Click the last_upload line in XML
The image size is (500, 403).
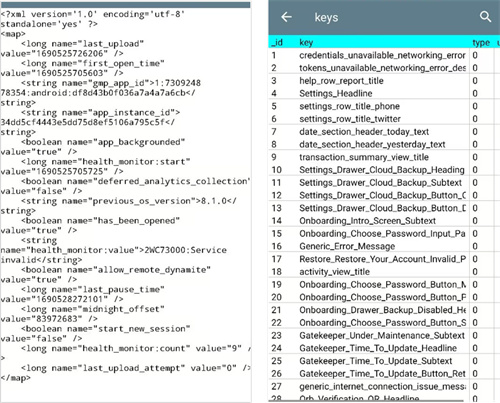click(x=72, y=48)
